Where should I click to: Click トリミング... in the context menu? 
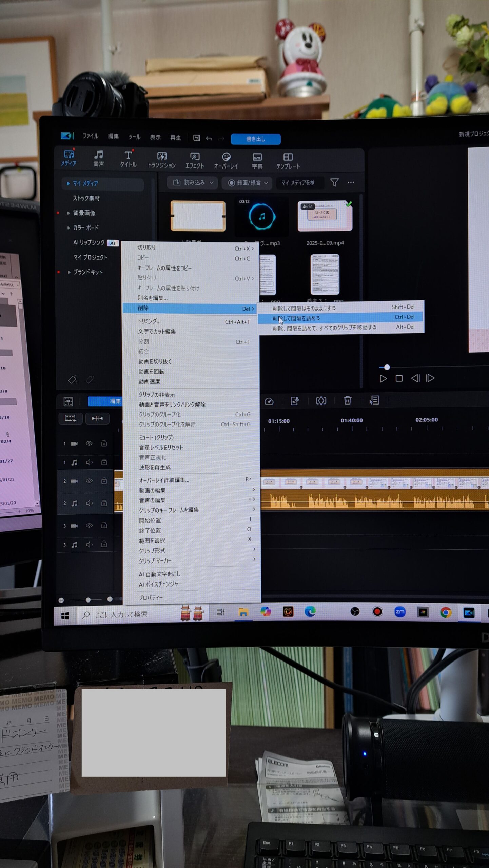pyautogui.click(x=191, y=321)
